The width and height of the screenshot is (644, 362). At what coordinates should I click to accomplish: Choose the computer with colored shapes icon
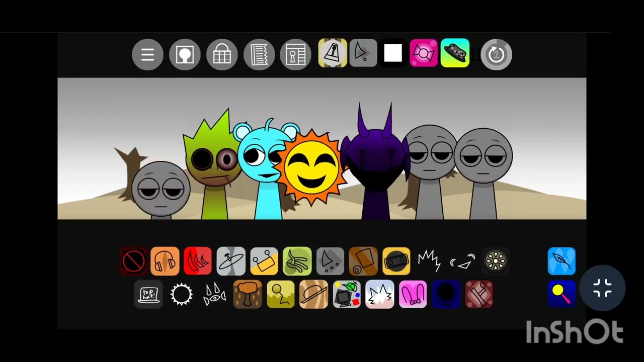(347, 294)
